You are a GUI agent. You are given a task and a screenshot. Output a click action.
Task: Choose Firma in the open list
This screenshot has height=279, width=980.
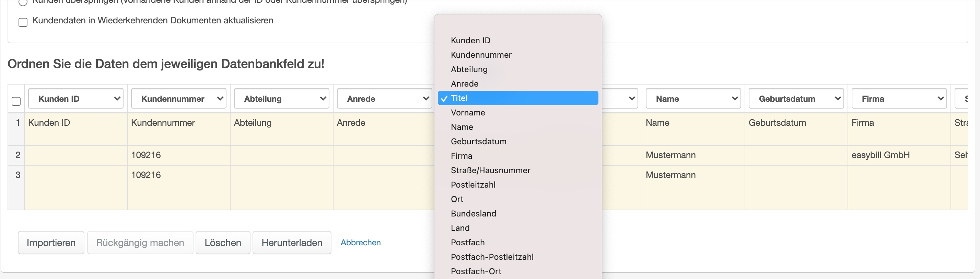coord(518,156)
